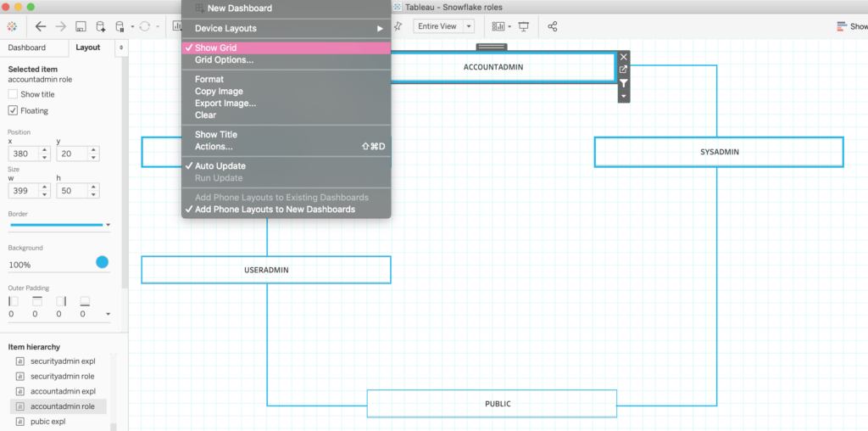Screen dimensions: 868x431
Task: Click the Save icon in toolbar
Action: [81, 26]
